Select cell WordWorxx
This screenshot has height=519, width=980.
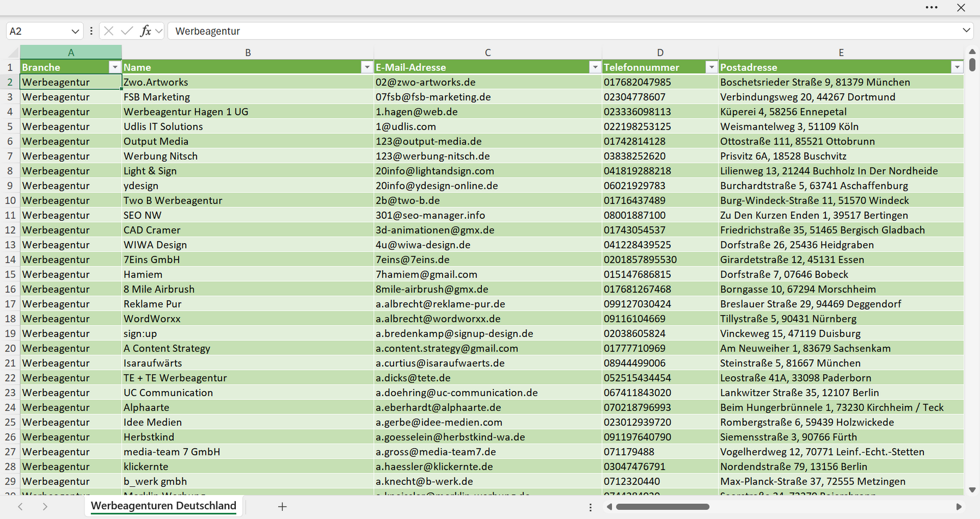[x=248, y=318]
